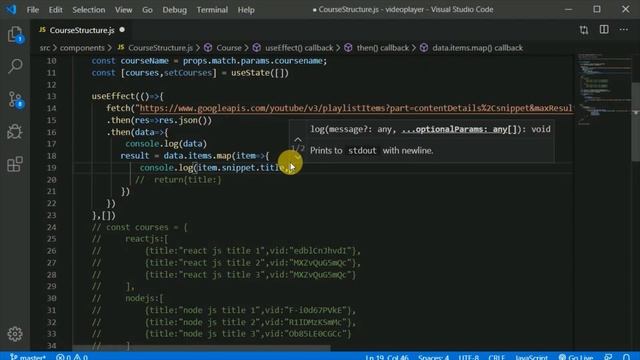
Task: Click the components breadcrumb segment
Action: click(x=82, y=48)
